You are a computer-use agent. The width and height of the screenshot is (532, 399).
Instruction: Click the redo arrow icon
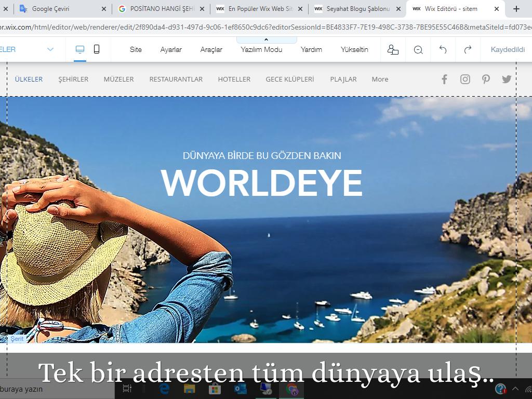click(x=468, y=50)
